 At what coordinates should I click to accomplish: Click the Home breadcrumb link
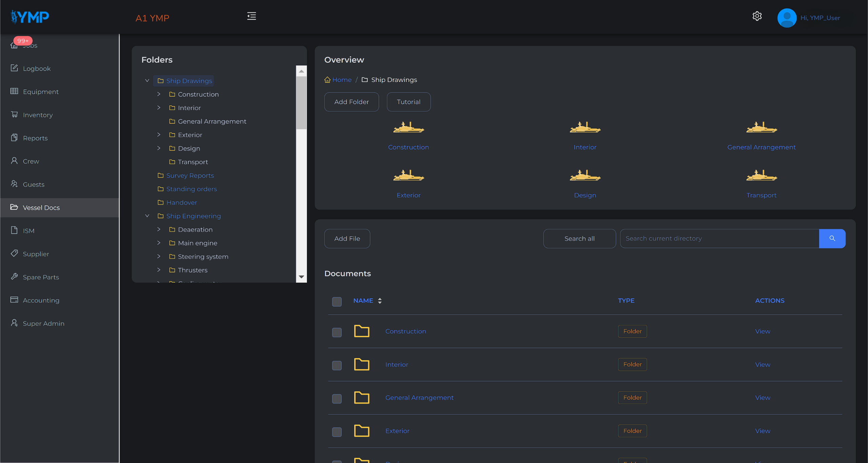click(341, 80)
